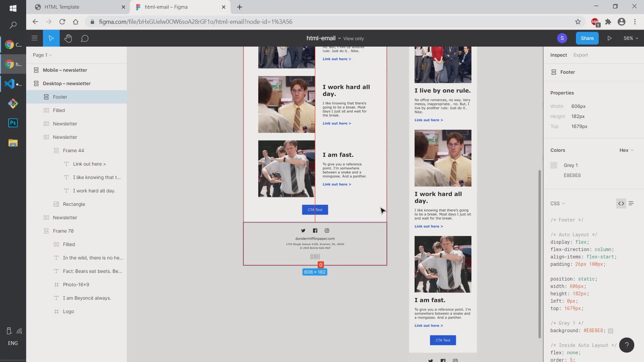Switch to table list view icon

[x=631, y=203]
